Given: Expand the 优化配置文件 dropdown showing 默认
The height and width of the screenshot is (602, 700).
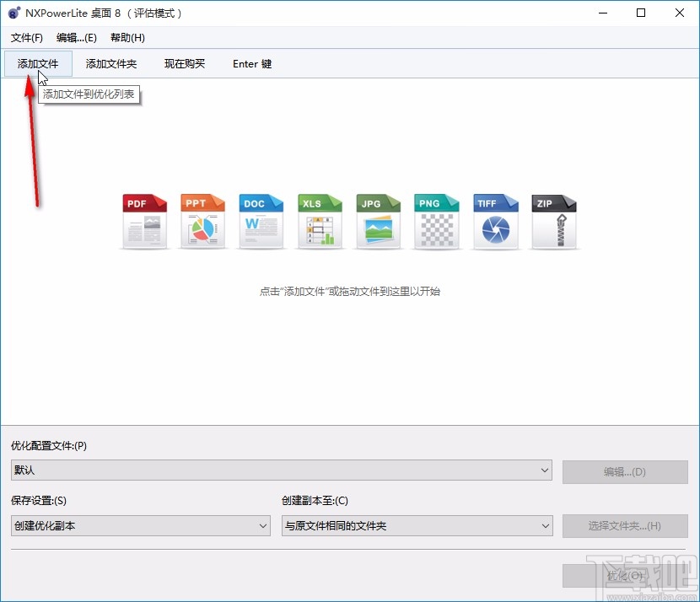Looking at the screenshot, I should pyautogui.click(x=281, y=470).
